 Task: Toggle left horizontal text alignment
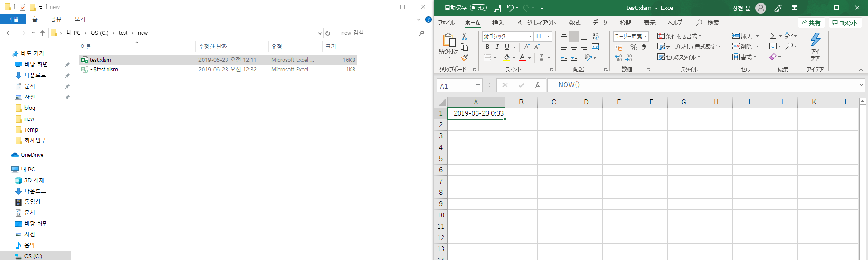564,47
